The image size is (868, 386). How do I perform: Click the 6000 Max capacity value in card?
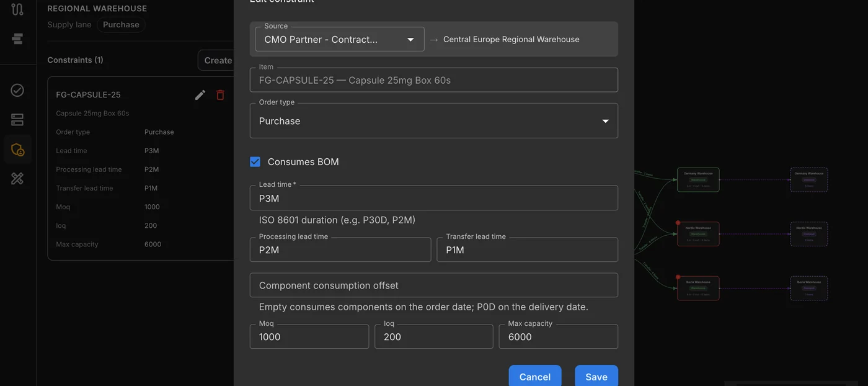[x=153, y=245]
